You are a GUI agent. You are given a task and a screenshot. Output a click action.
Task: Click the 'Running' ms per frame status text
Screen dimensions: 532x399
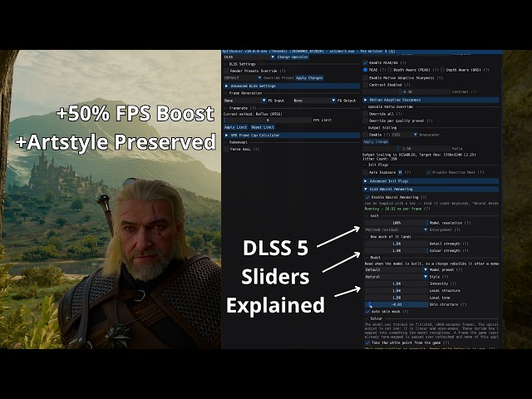pyautogui.click(x=394, y=209)
